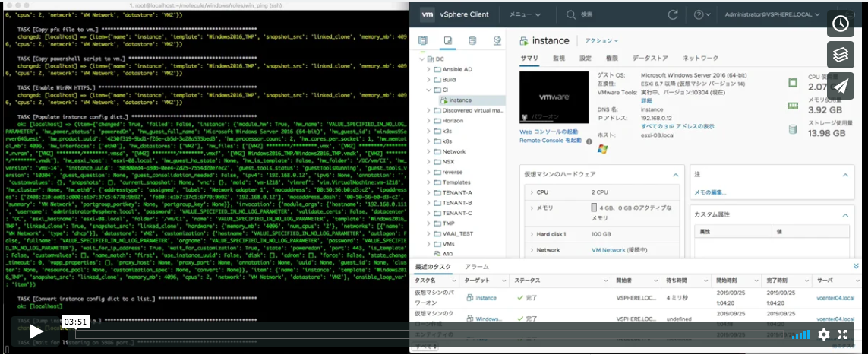Open the ステータス column filter dropdown
The image size is (868, 355).
(x=605, y=281)
